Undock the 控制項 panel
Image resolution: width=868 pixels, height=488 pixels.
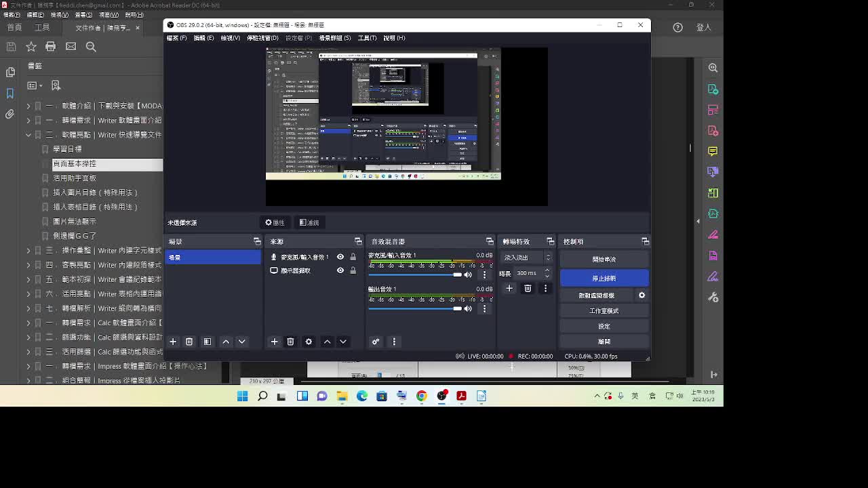pos(645,241)
